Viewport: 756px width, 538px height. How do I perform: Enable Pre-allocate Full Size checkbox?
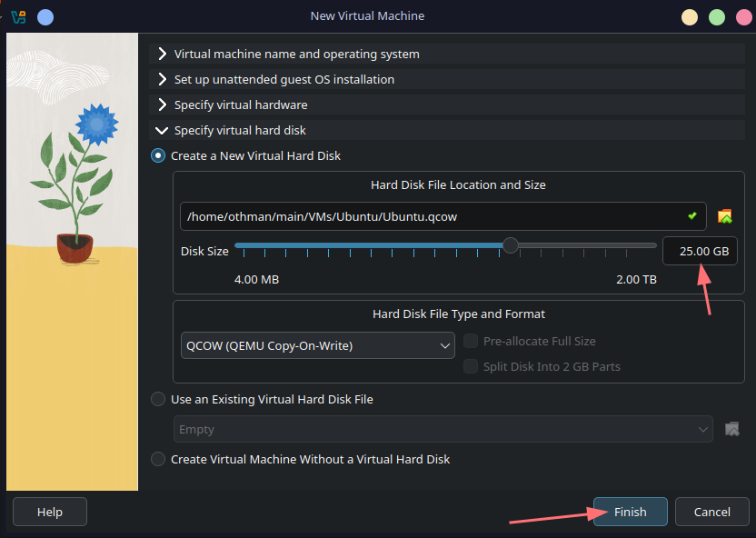(x=471, y=342)
